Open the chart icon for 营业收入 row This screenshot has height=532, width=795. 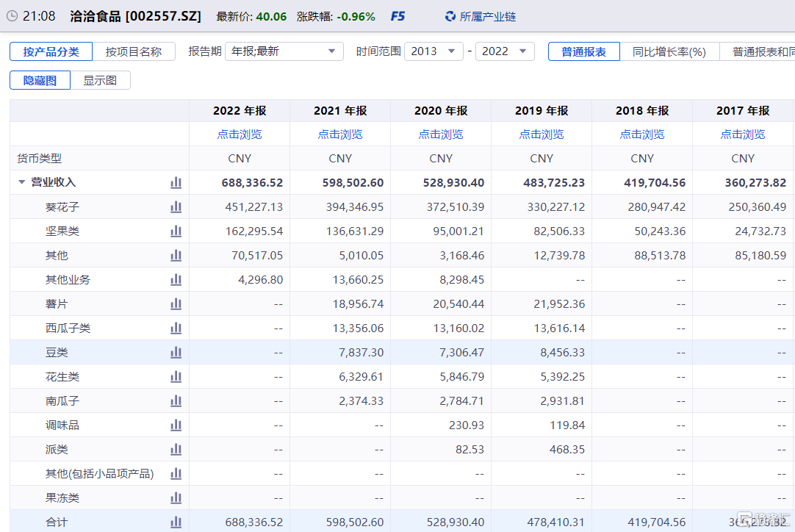click(x=176, y=182)
